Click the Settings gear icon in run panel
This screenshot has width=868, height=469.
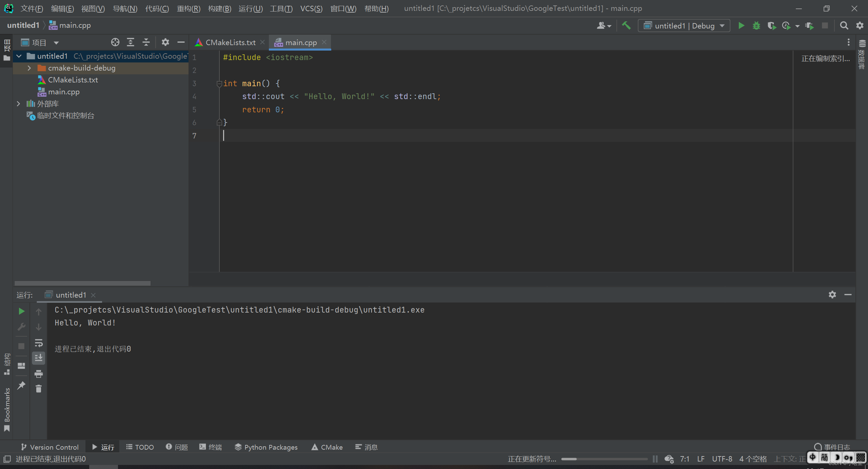pyautogui.click(x=832, y=295)
